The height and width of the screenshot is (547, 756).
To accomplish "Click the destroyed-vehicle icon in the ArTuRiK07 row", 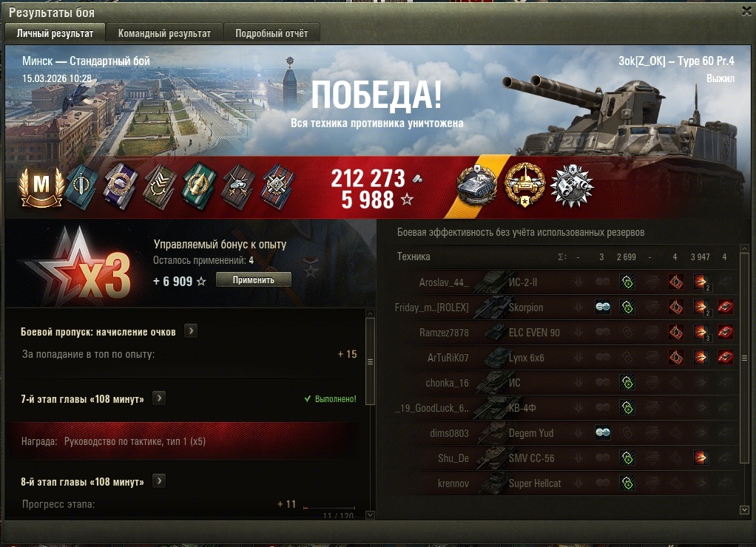I will tap(725, 357).
